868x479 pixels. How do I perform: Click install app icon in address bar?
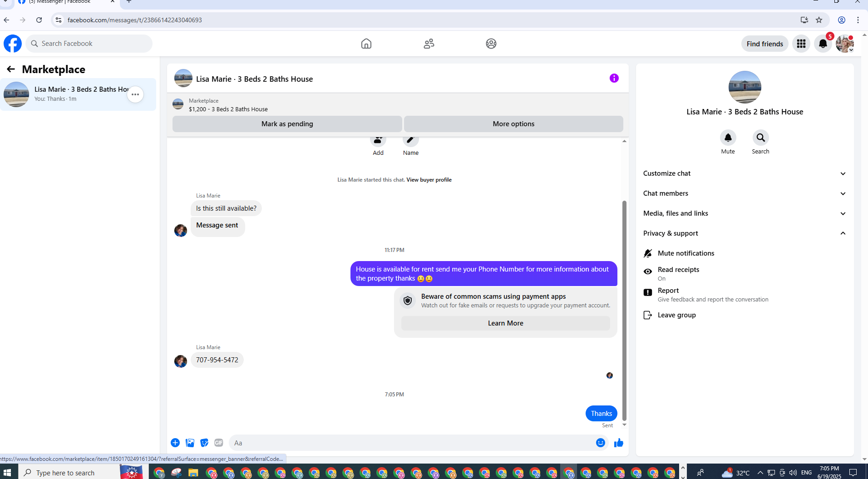click(x=804, y=20)
